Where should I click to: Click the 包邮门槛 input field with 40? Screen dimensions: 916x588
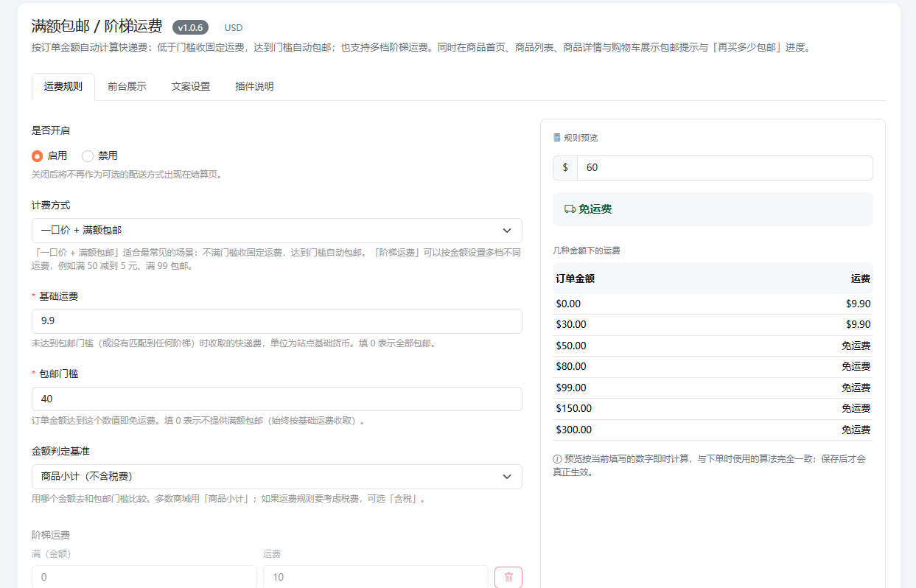[x=277, y=399]
